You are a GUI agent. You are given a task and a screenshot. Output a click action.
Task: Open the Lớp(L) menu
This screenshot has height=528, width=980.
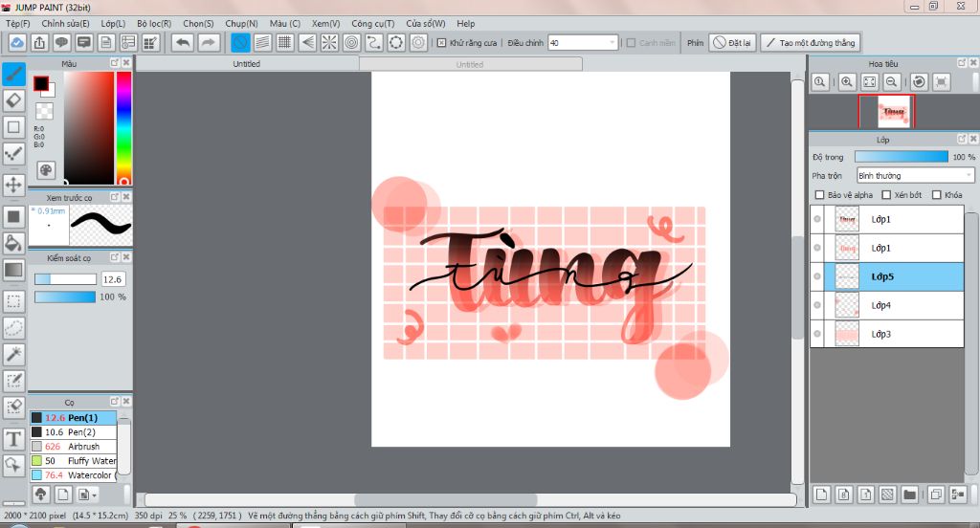pyautogui.click(x=113, y=23)
